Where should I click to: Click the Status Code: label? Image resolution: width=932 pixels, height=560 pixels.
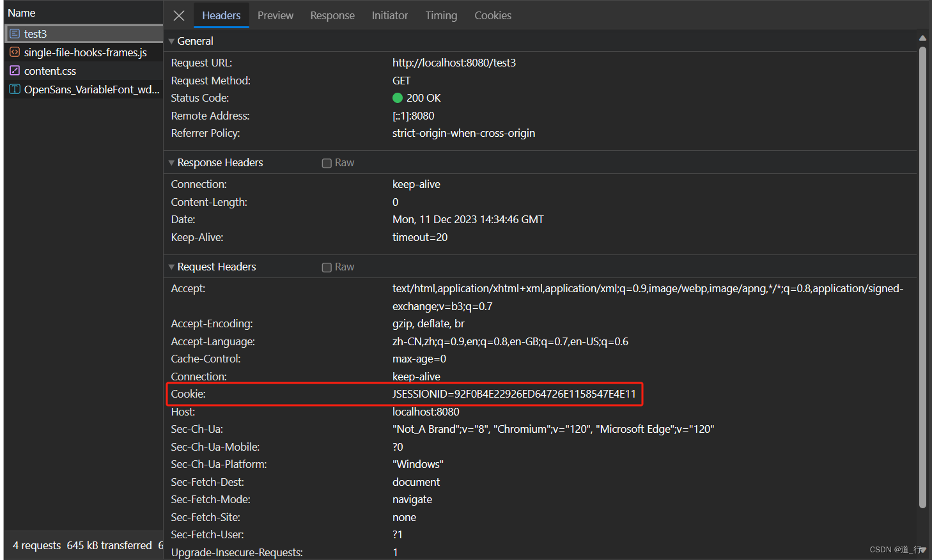pos(199,98)
